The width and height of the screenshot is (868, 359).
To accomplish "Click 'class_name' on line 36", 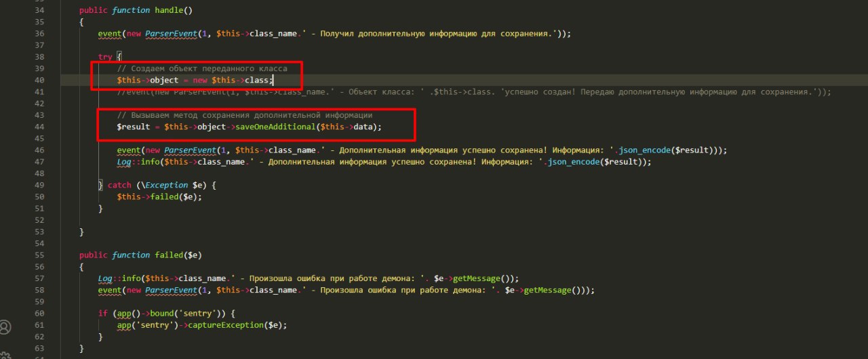I will pyautogui.click(x=273, y=34).
